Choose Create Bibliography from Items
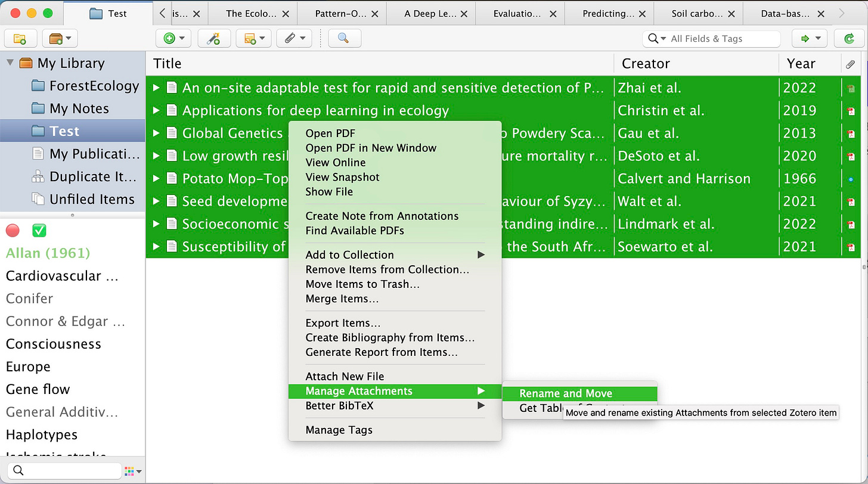 tap(390, 337)
